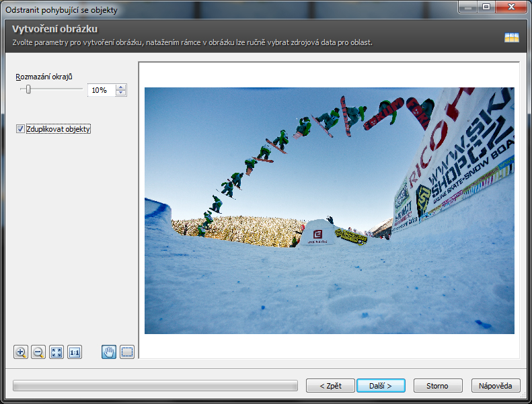Click the snowboarder preview image

tap(329, 210)
